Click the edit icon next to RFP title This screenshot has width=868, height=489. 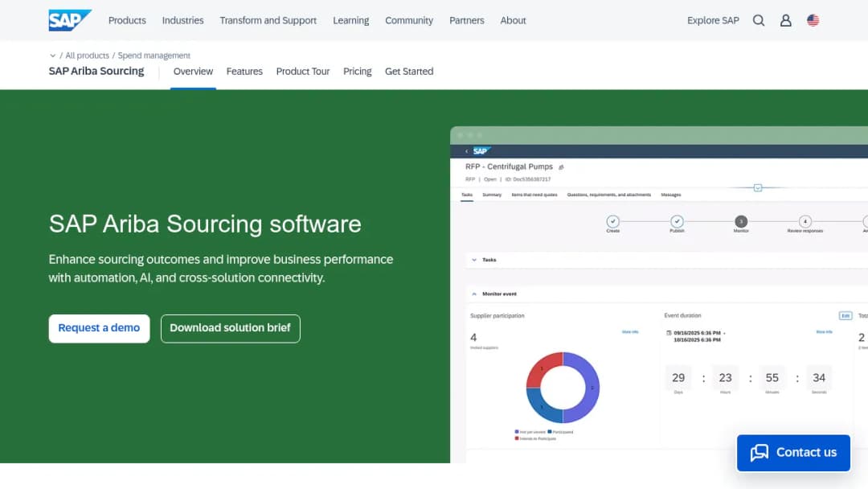(561, 167)
